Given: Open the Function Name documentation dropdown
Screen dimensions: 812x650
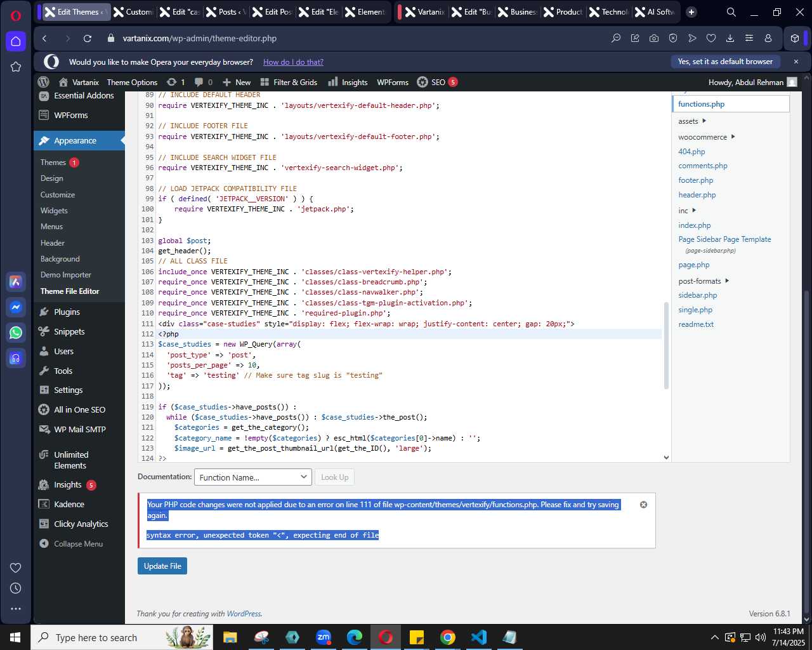Looking at the screenshot, I should (252, 477).
